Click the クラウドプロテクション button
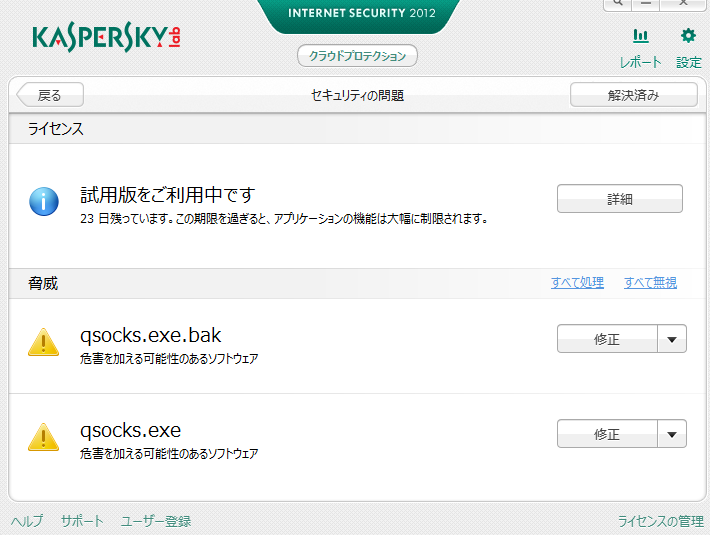The height and width of the screenshot is (535, 710). click(x=357, y=56)
